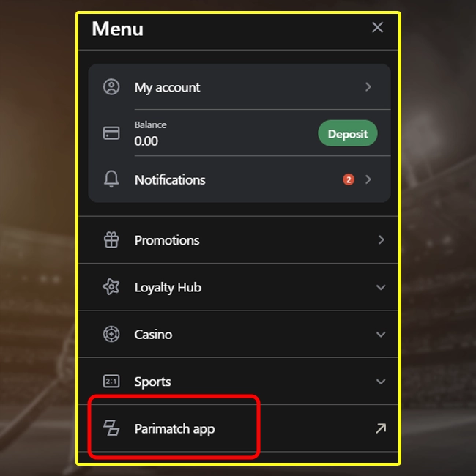The height and width of the screenshot is (476, 476).
Task: Expand the Sports section chevron
Action: tap(380, 382)
